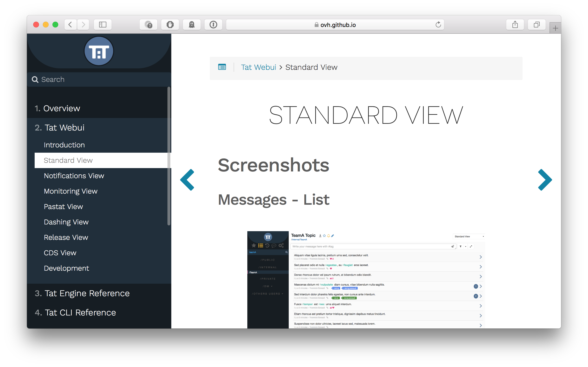Click the Tat logo in sidebar
Image resolution: width=588 pixels, height=367 pixels.
point(99,51)
